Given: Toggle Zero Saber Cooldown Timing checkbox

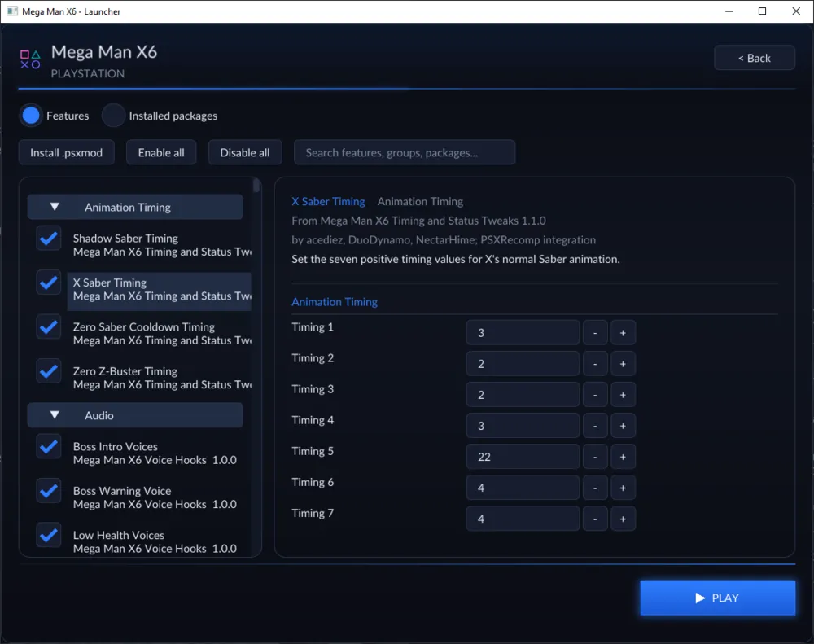Looking at the screenshot, I should 49,327.
